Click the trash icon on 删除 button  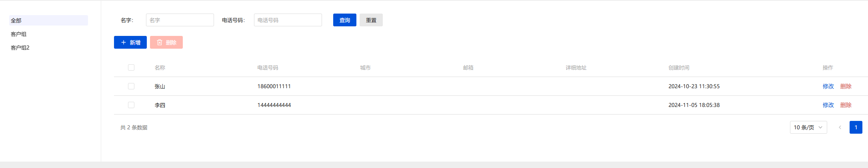(x=160, y=42)
